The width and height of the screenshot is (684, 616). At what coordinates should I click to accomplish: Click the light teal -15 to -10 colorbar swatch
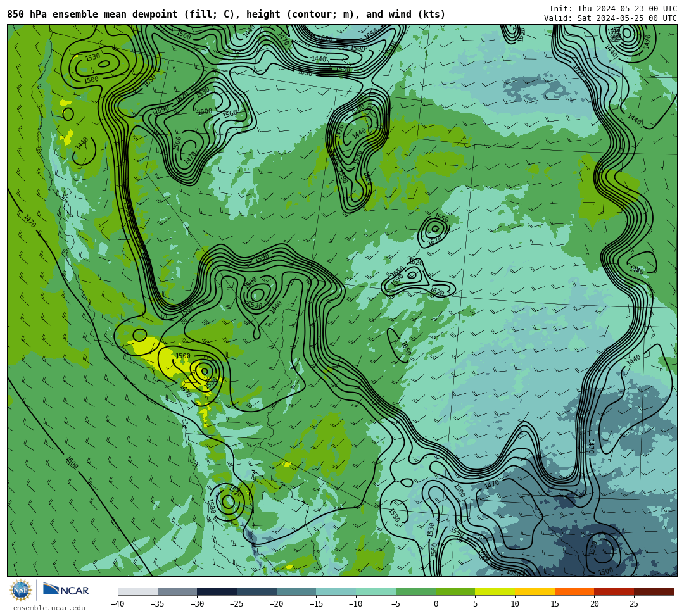[336, 591]
